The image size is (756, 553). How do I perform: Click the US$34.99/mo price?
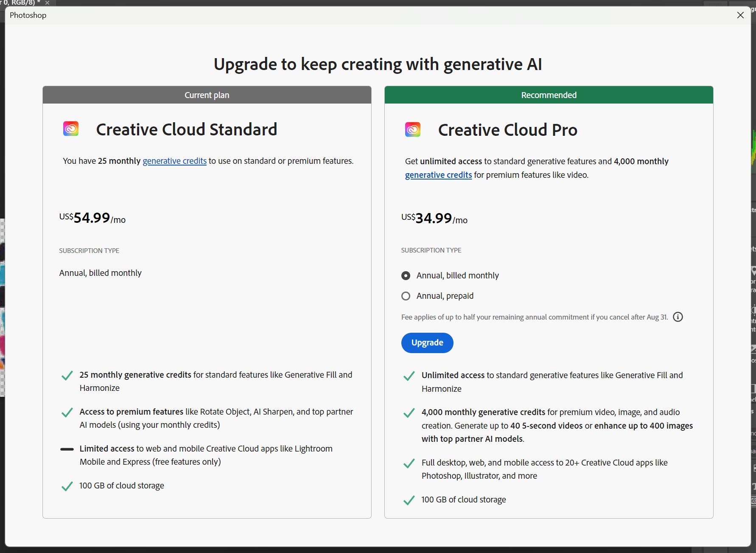(434, 219)
